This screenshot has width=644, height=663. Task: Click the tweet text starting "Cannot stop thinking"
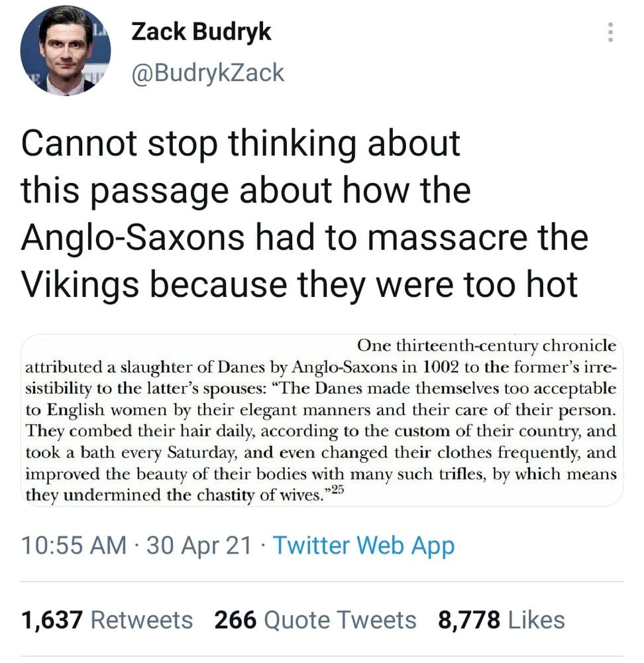240,144
